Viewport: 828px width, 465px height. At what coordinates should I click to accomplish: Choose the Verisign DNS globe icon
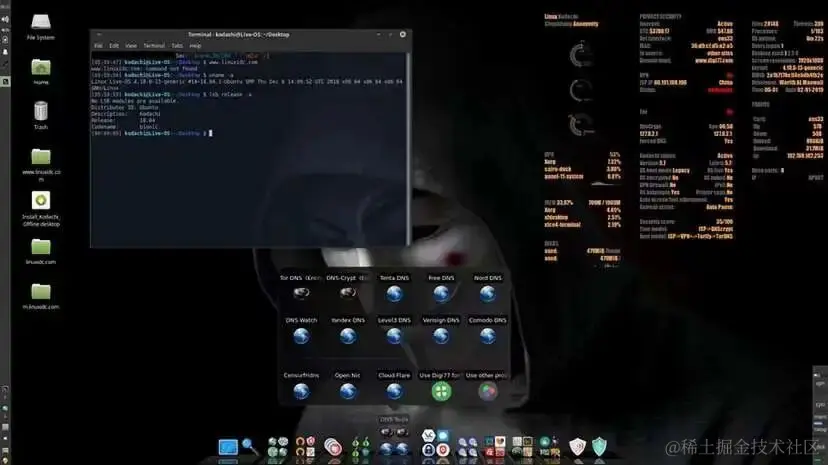pos(441,336)
